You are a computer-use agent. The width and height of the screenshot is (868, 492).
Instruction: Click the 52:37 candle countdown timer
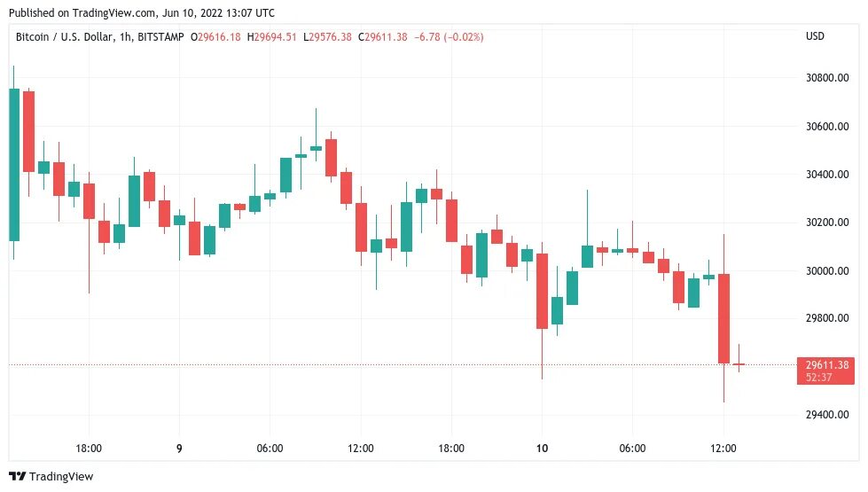coord(818,378)
